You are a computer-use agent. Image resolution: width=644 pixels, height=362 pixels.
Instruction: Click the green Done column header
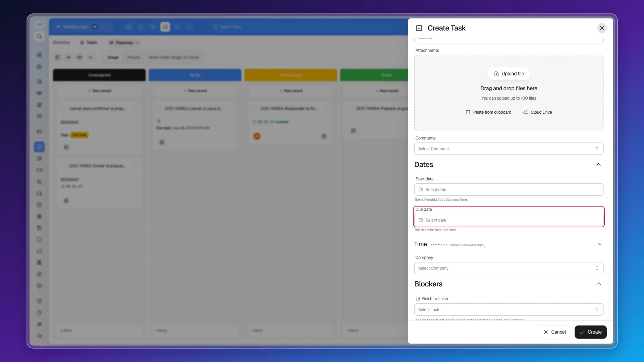[374, 75]
